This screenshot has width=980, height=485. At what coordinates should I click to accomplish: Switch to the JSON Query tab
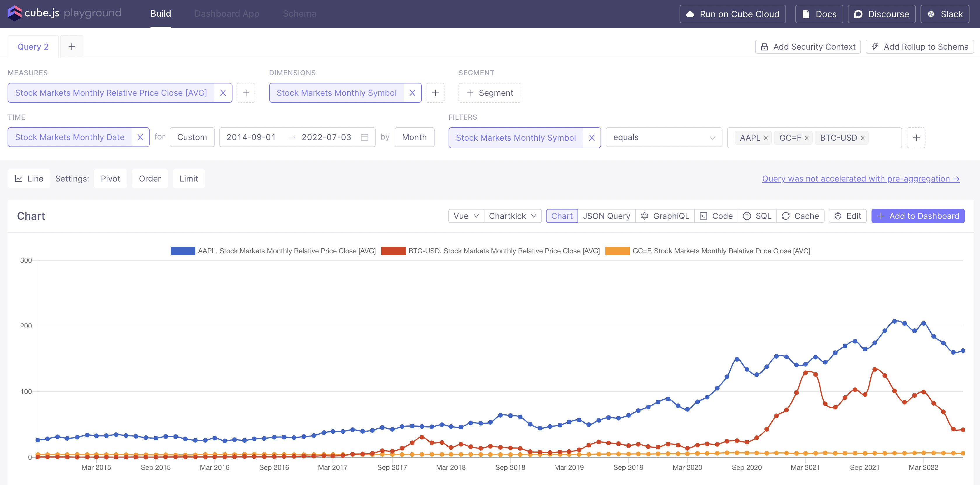coord(606,216)
